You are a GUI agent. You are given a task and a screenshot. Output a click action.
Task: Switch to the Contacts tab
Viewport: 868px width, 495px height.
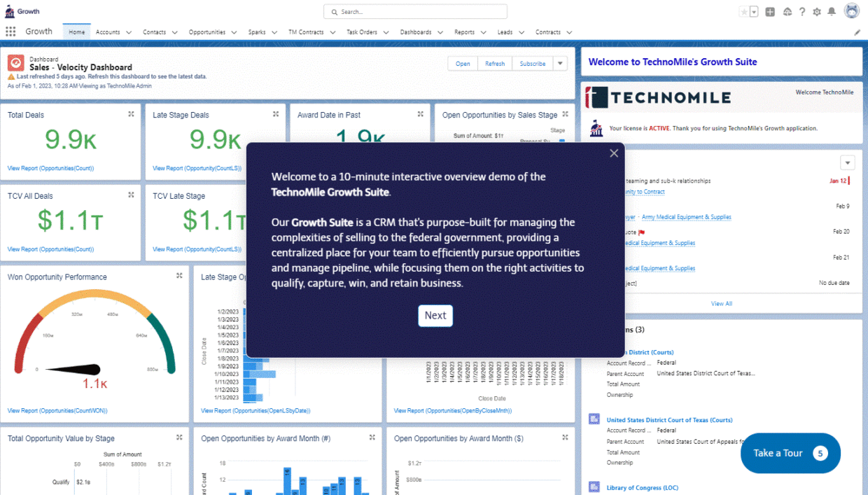(x=155, y=32)
